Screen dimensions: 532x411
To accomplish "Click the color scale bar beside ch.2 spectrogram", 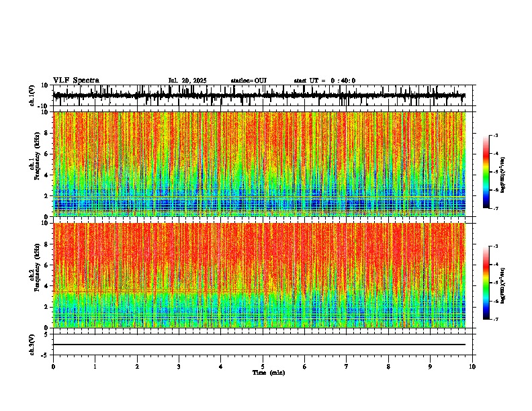I will (x=486, y=283).
